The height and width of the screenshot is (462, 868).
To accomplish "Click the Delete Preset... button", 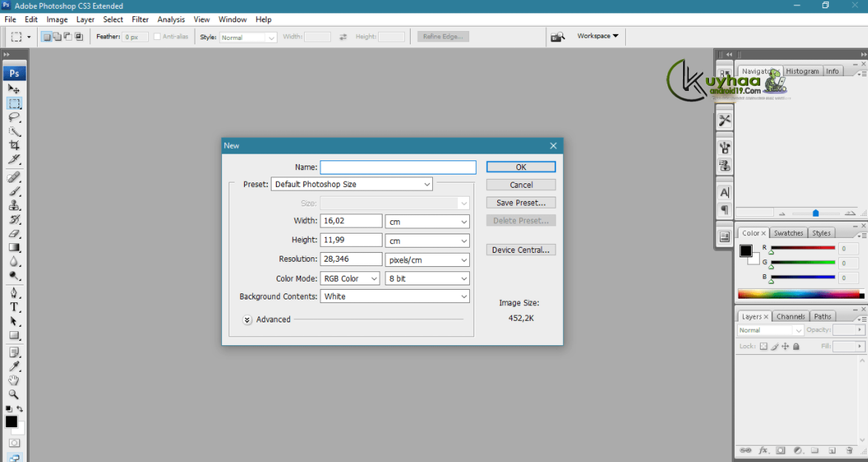I will pos(521,220).
